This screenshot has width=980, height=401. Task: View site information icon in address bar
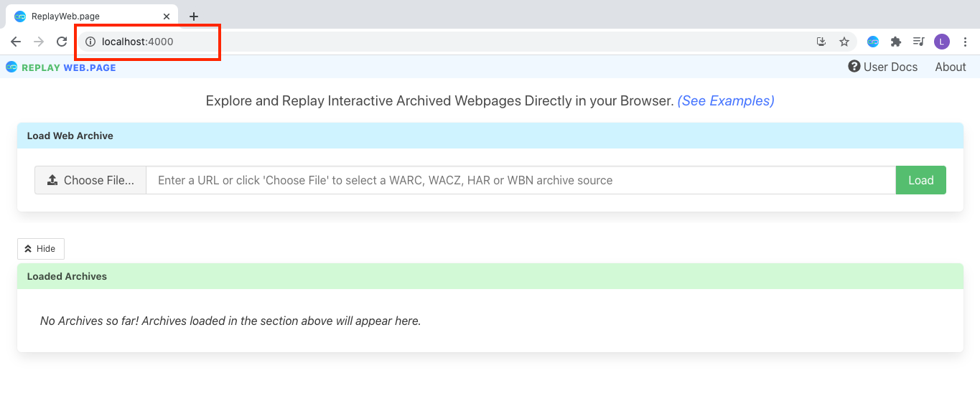pyautogui.click(x=90, y=42)
